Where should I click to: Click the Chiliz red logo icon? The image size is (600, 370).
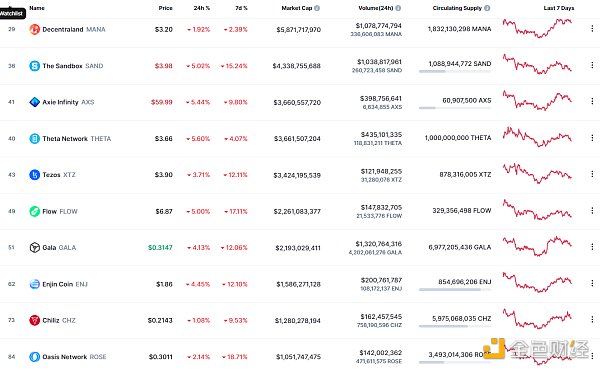(x=34, y=320)
